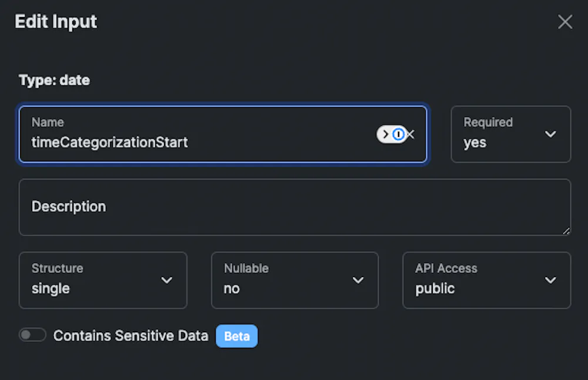Viewport: 588px width, 380px height.
Task: Click the 'Type: date' label
Action: tap(54, 80)
